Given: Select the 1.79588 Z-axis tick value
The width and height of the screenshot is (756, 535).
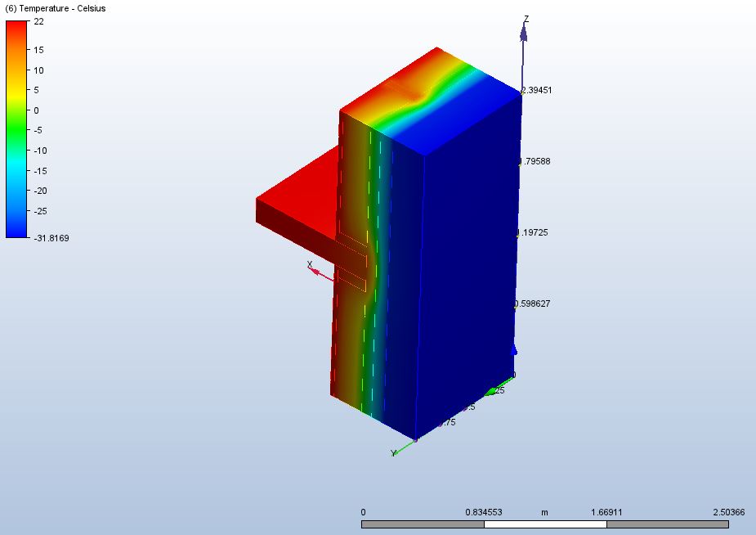Looking at the screenshot, I should tap(535, 162).
